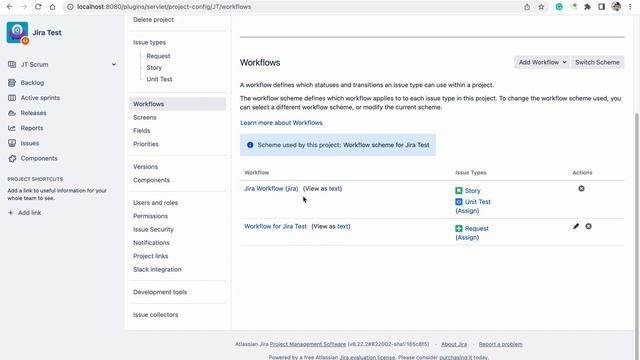Select Story under Issue types
The height and width of the screenshot is (360, 640).
point(154,67)
